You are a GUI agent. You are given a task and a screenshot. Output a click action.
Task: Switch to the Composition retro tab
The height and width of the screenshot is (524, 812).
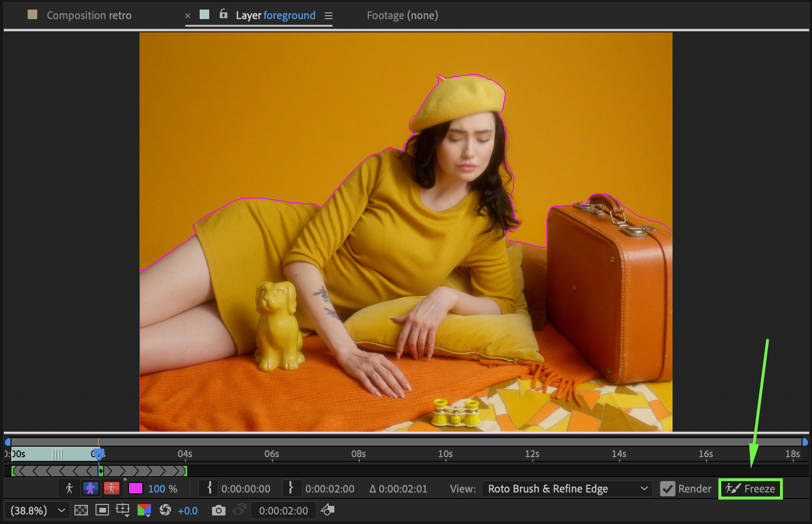[89, 15]
